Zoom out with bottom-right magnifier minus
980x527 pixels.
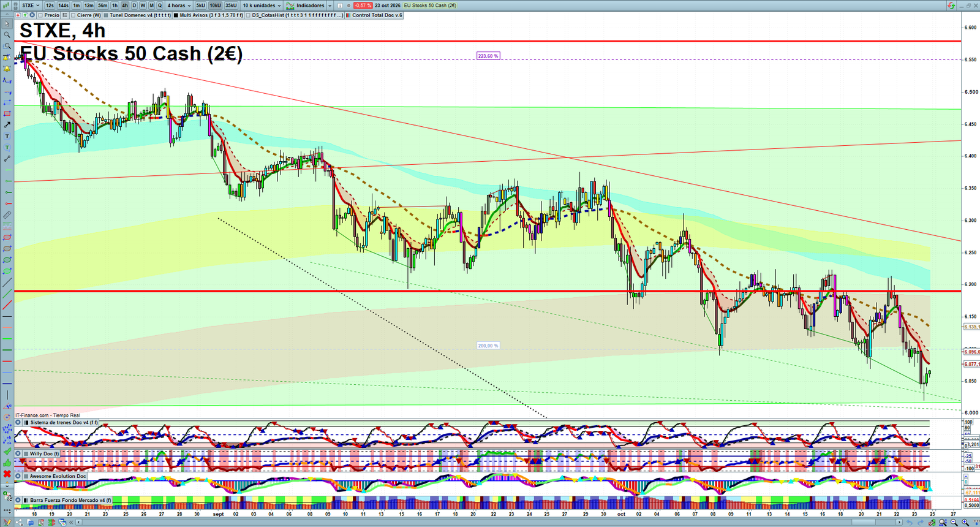click(955, 522)
